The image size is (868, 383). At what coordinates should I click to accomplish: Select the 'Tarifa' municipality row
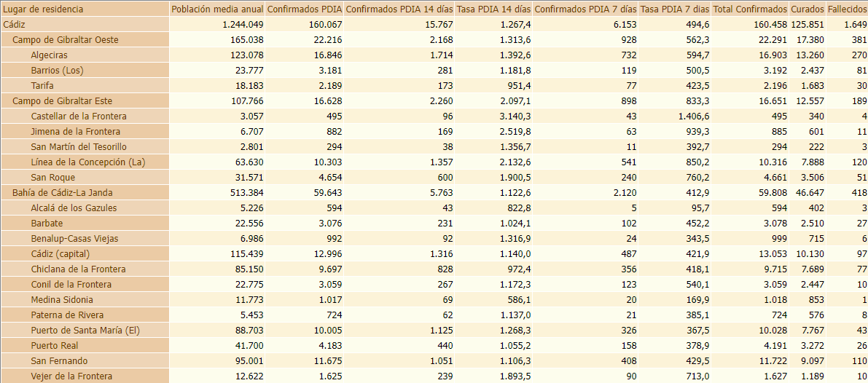point(42,86)
